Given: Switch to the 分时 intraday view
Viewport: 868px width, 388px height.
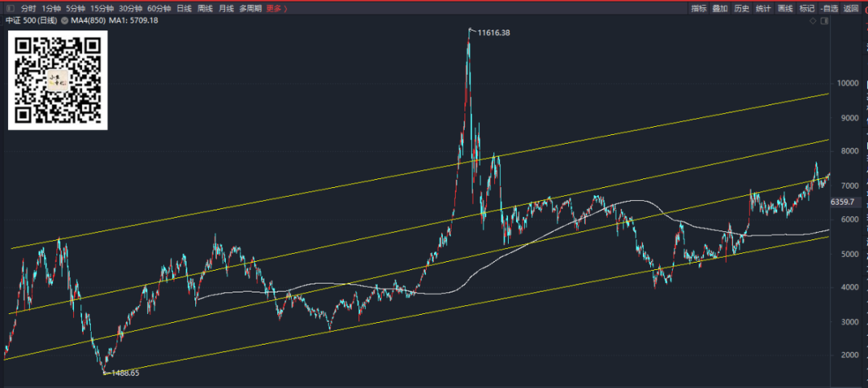Looking at the screenshot, I should pyautogui.click(x=28, y=8).
